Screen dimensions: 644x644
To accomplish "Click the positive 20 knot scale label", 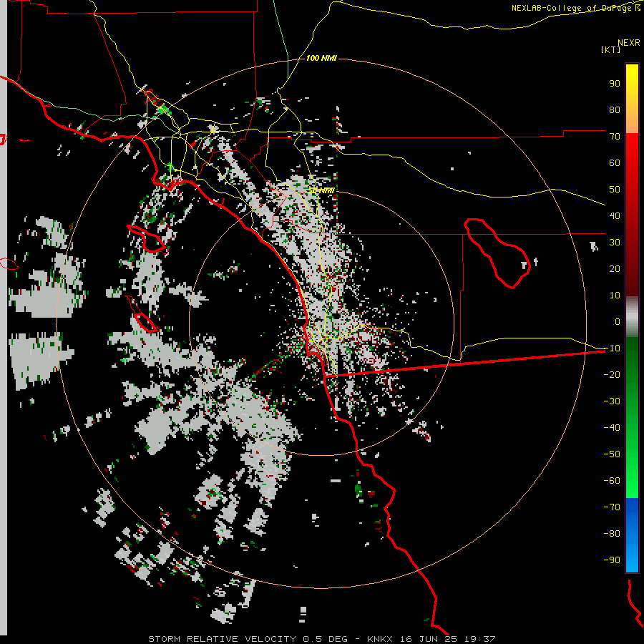I will 615,268.
